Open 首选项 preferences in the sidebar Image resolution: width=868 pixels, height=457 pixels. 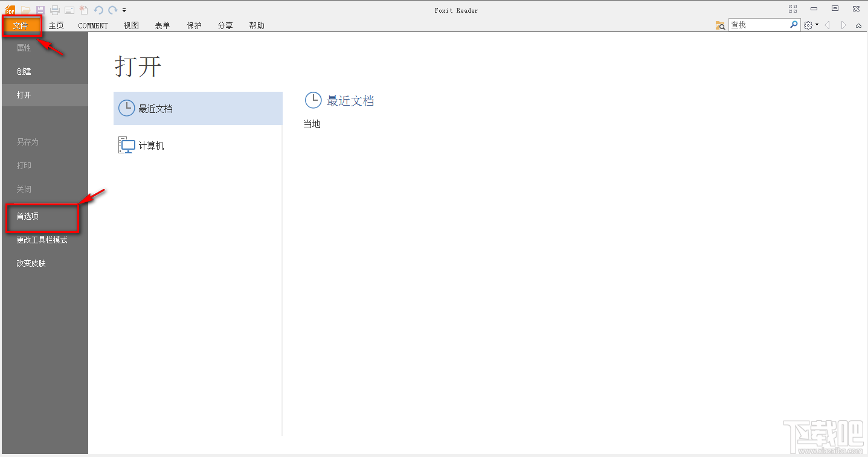[x=45, y=216]
